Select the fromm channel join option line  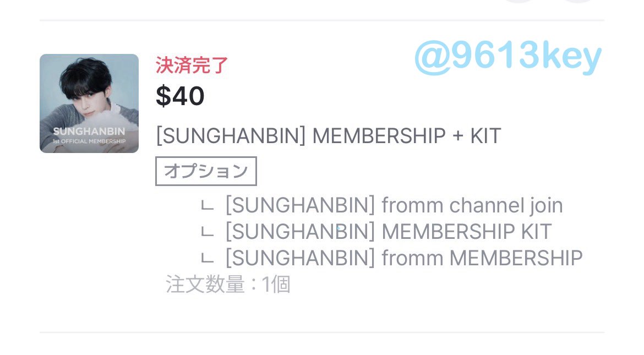pyautogui.click(x=394, y=205)
